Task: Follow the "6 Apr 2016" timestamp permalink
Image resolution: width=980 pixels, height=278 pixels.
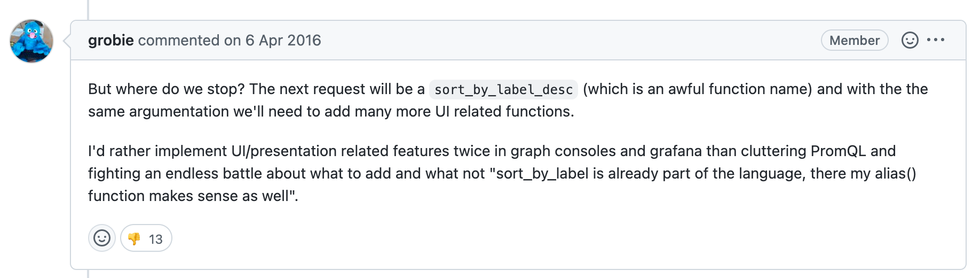Action: click(283, 41)
